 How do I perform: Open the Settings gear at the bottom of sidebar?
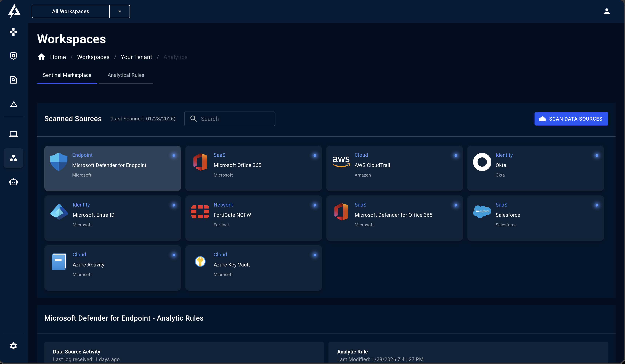(x=13, y=346)
